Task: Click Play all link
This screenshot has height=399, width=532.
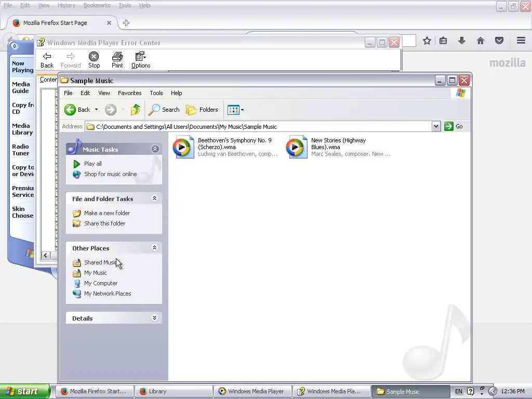Action: click(x=92, y=164)
